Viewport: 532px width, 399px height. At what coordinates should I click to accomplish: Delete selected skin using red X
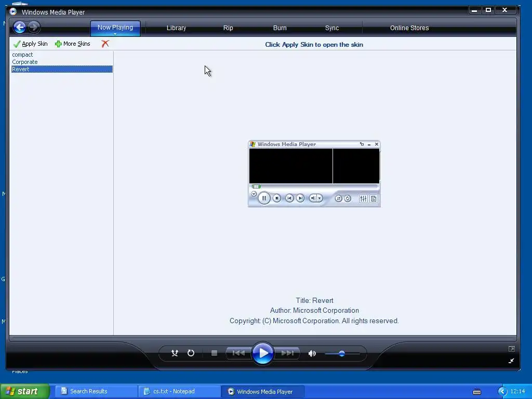[105, 44]
